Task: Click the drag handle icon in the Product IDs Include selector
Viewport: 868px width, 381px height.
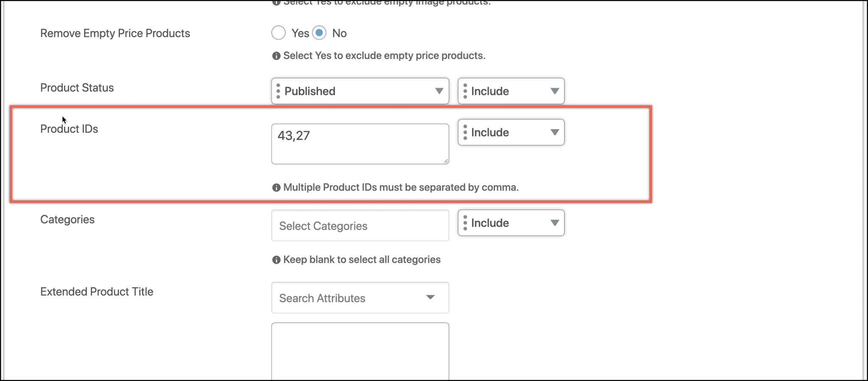Action: (x=466, y=132)
